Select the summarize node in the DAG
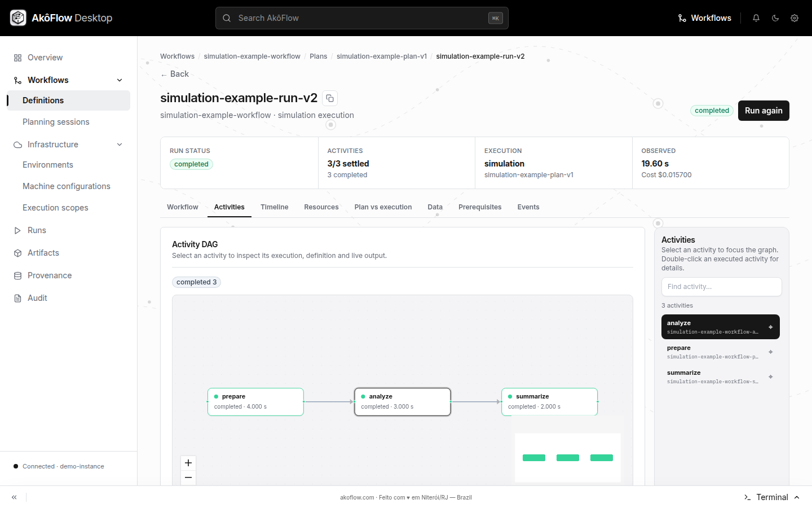Image resolution: width=812 pixels, height=508 pixels. pos(550,402)
